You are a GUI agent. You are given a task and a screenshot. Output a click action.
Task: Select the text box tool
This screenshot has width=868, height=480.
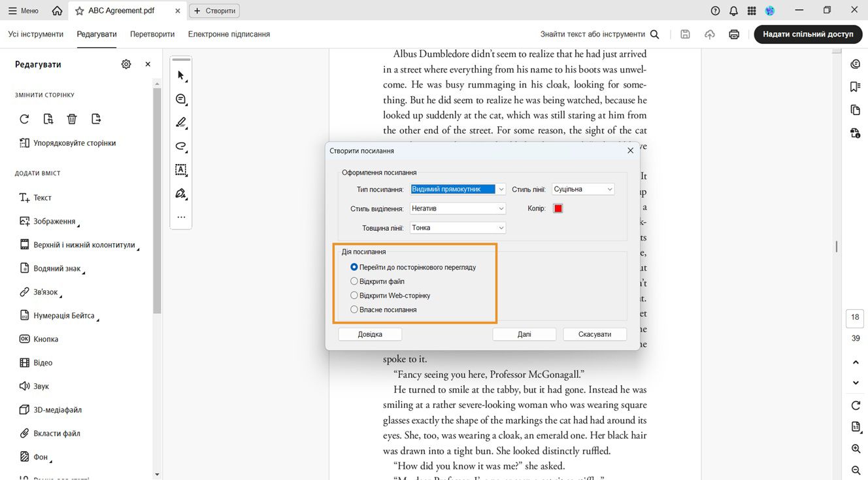point(181,169)
